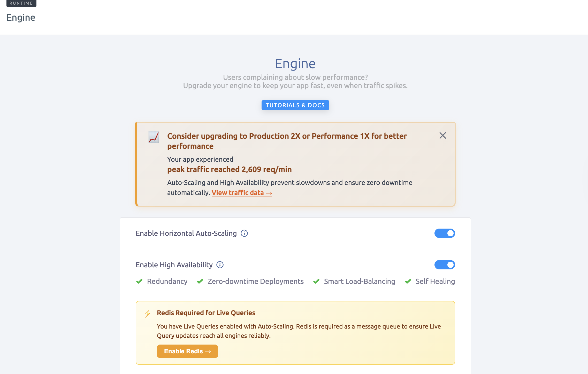Click the info icon beside Horizontal Auto-Scaling

(244, 233)
